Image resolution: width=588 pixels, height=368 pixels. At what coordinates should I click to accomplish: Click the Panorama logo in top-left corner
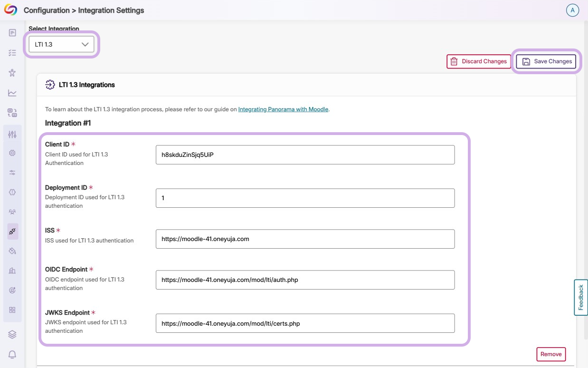coord(10,10)
